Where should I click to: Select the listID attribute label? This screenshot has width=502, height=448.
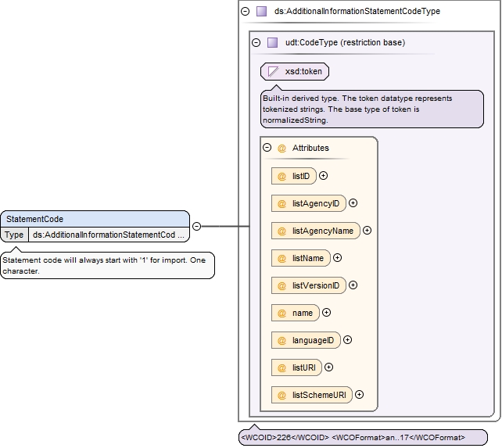click(x=301, y=176)
